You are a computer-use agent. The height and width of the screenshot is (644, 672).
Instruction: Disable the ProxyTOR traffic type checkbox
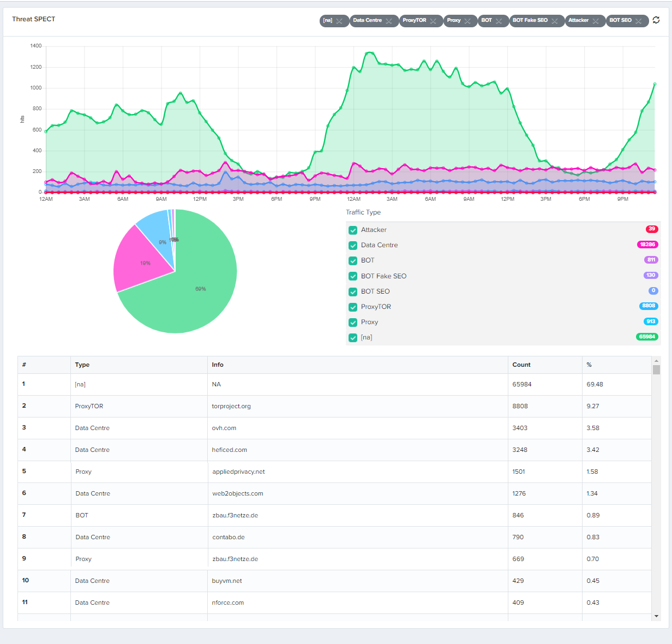click(353, 307)
